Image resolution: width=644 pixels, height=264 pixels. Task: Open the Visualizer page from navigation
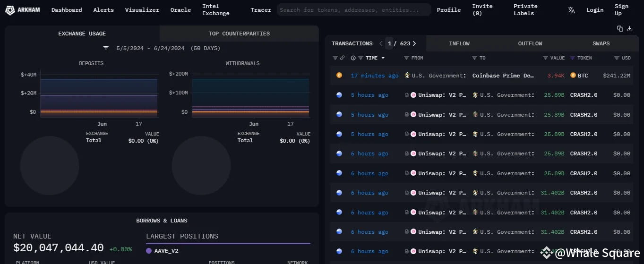142,10
